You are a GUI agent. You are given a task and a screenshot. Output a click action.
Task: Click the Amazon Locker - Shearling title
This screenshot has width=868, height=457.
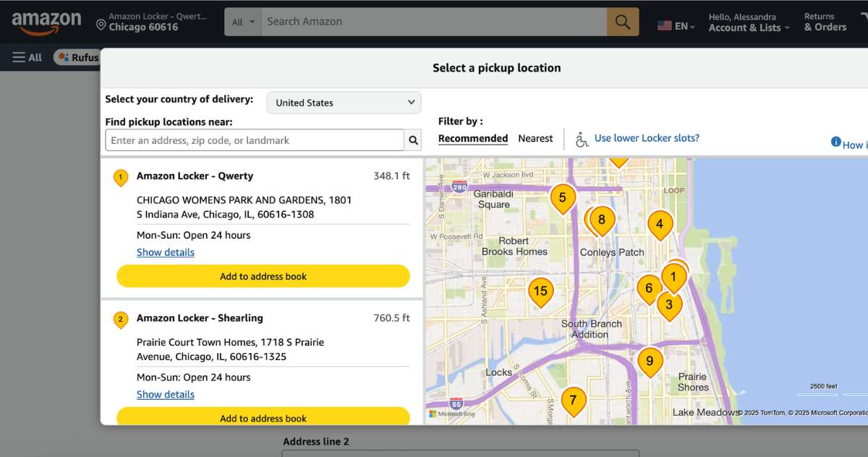point(200,318)
